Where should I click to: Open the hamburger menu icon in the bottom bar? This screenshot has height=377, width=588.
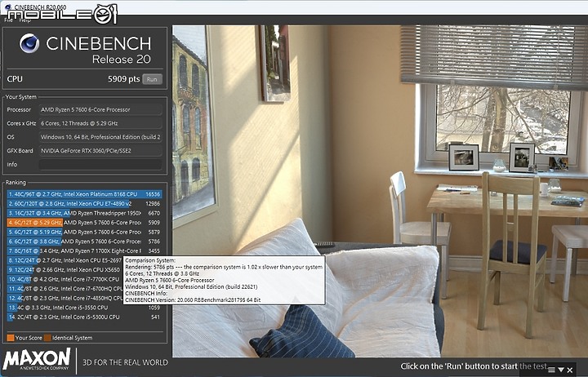click(x=551, y=370)
